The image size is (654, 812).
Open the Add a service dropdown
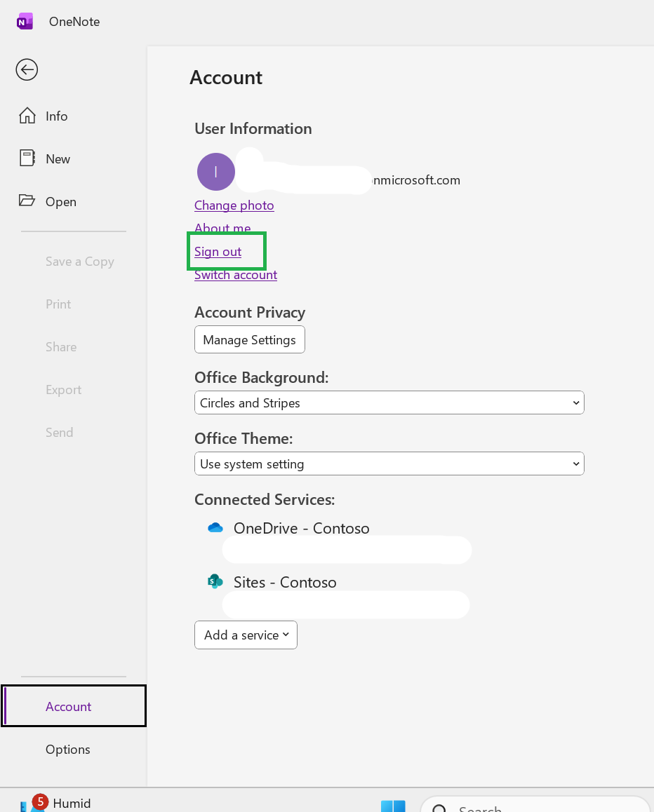(x=246, y=635)
